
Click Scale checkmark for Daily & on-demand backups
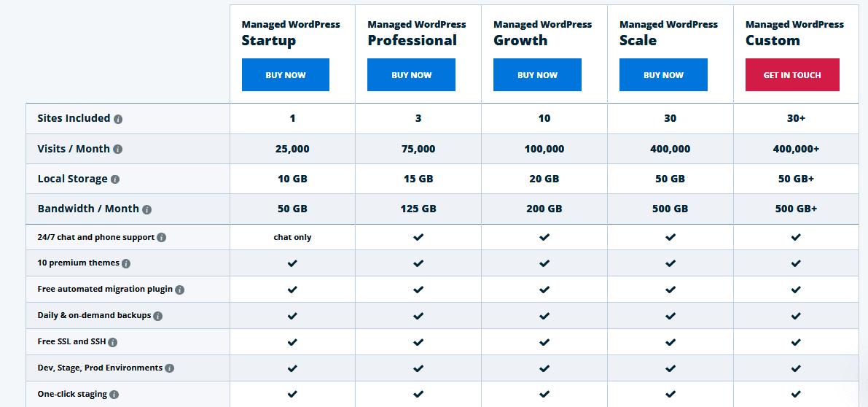670,316
